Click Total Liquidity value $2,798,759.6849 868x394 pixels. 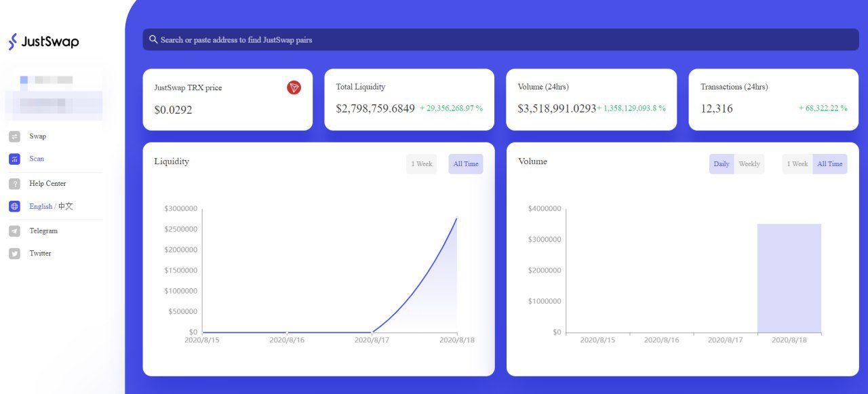[375, 109]
